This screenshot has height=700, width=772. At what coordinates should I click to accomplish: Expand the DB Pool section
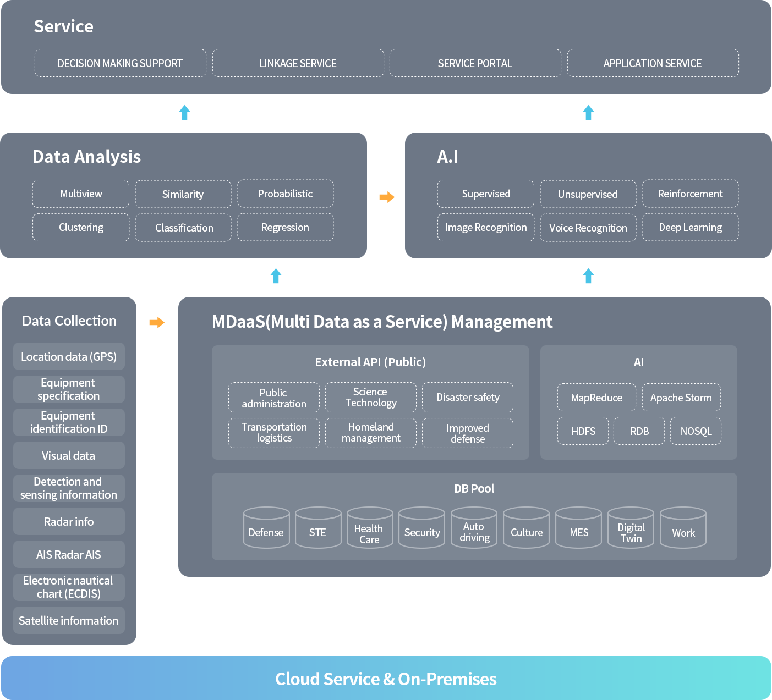(x=474, y=488)
